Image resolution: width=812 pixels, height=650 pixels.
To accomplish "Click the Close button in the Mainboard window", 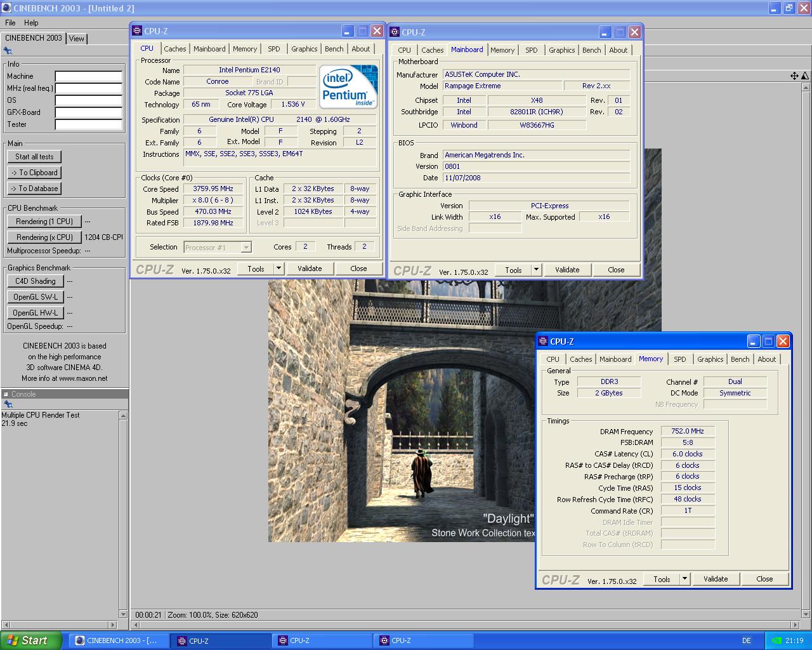I will [616, 270].
